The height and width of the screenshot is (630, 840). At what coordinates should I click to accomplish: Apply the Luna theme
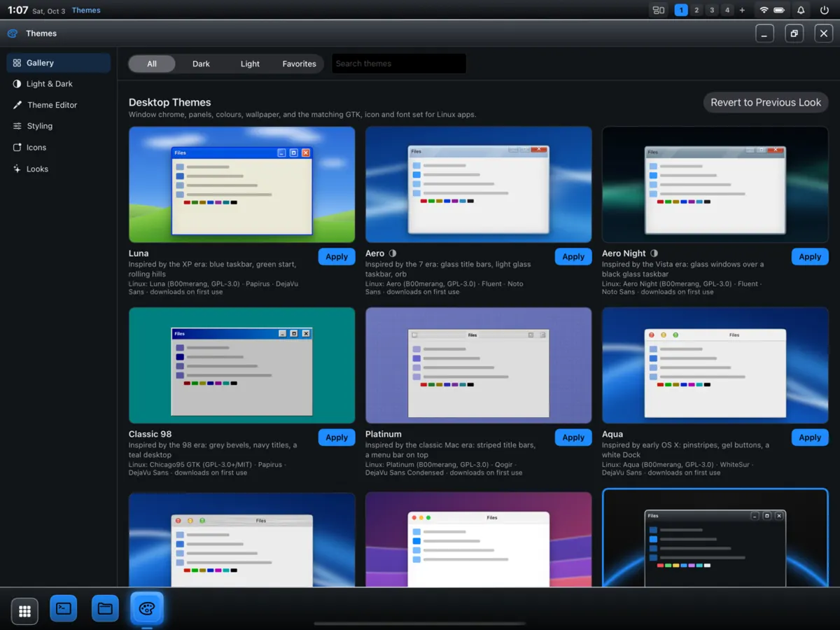point(337,257)
